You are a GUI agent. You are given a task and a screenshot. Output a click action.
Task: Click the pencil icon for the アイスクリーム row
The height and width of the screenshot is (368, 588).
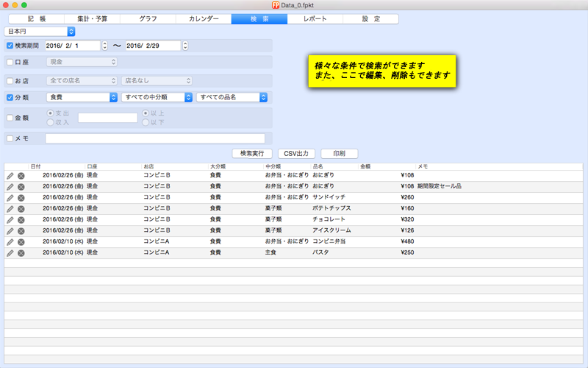pos(10,230)
